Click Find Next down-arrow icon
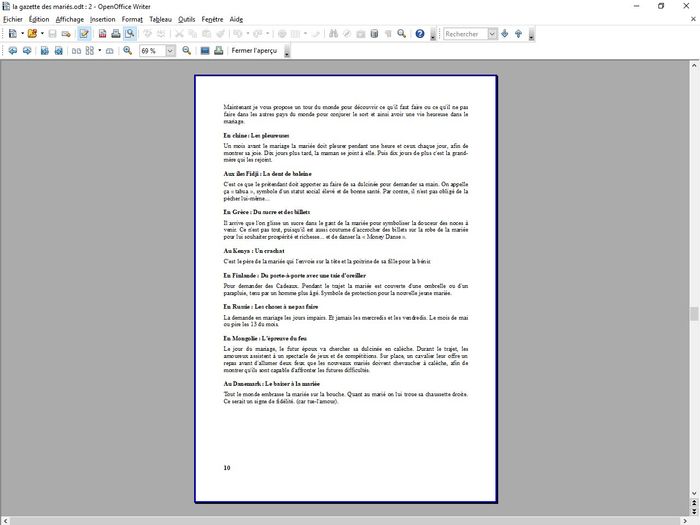Viewport: 700px width, 525px height. pos(505,33)
